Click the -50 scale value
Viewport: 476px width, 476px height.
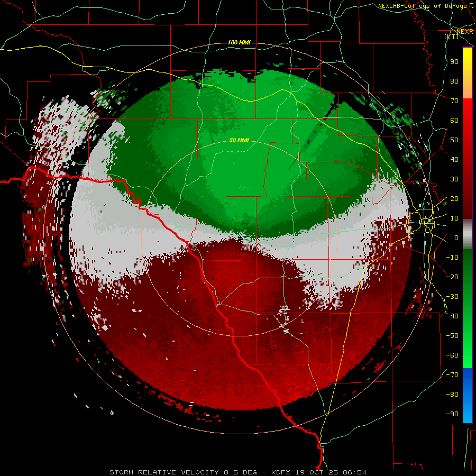point(452,336)
